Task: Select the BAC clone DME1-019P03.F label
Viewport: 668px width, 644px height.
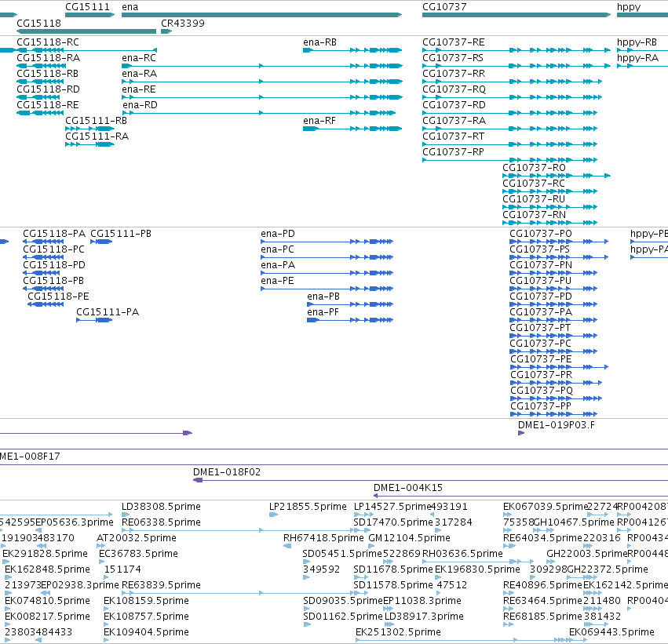Action: [557, 425]
